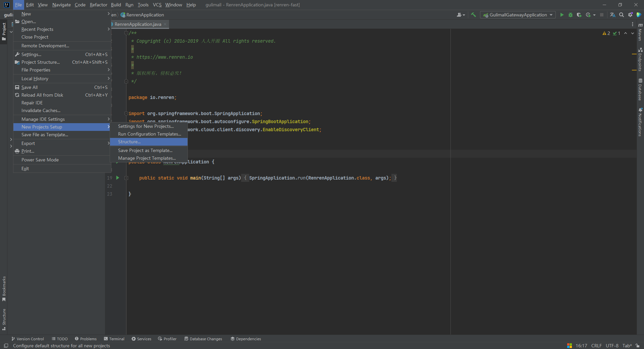The image size is (644, 349).
Task: Click the green Run application icon
Action: (562, 15)
